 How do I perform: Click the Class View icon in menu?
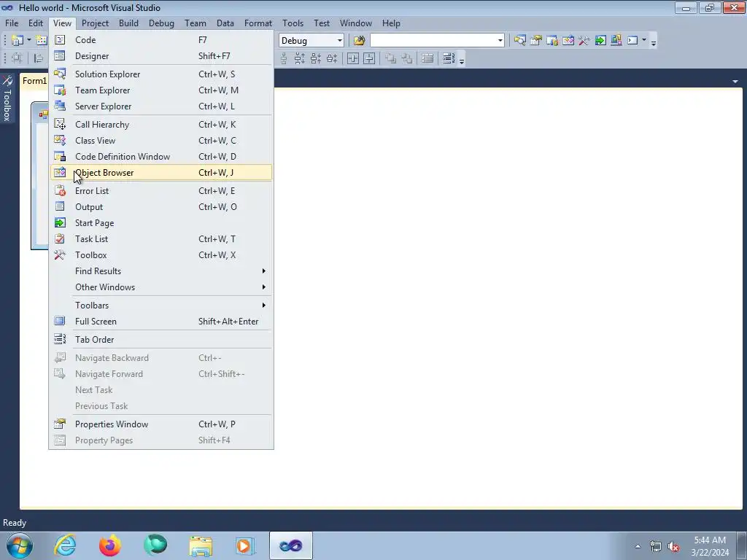coord(60,141)
